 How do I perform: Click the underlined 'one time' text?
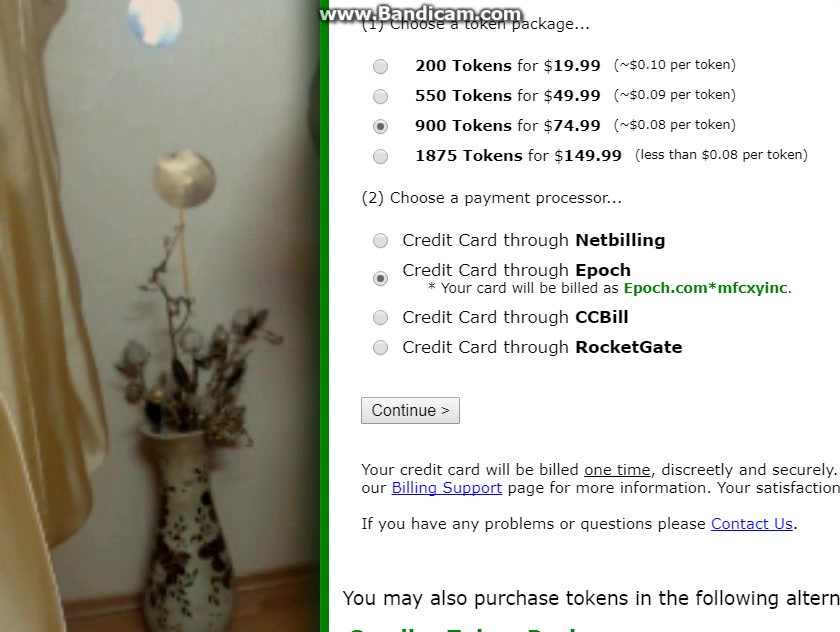point(617,470)
